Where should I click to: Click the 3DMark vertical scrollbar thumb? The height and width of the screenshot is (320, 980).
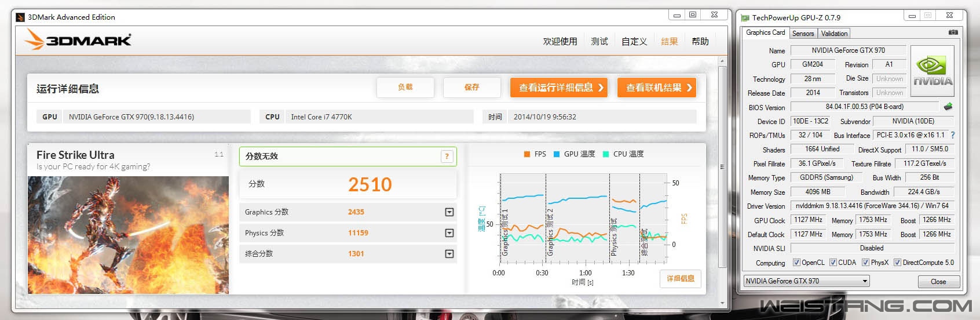[x=722, y=167]
